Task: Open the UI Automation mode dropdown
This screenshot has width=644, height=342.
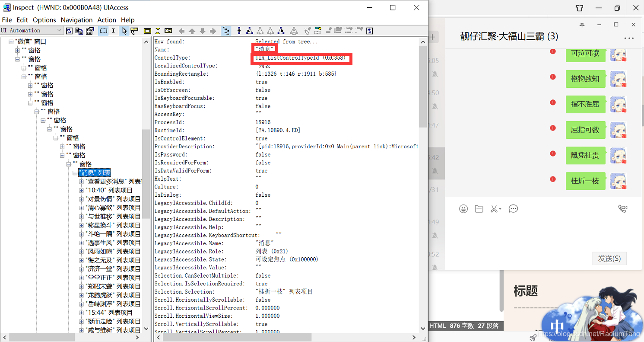Action: [x=32, y=30]
